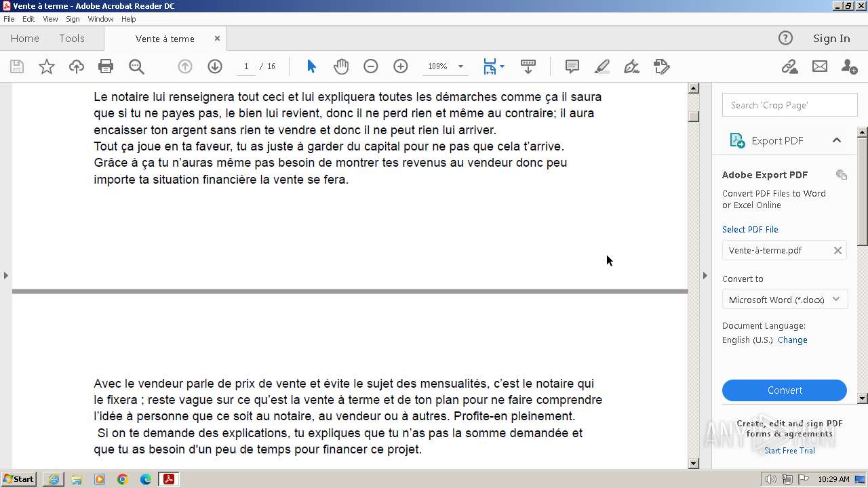Open the File menu
Viewport: 868px width, 488px height.
(x=9, y=19)
